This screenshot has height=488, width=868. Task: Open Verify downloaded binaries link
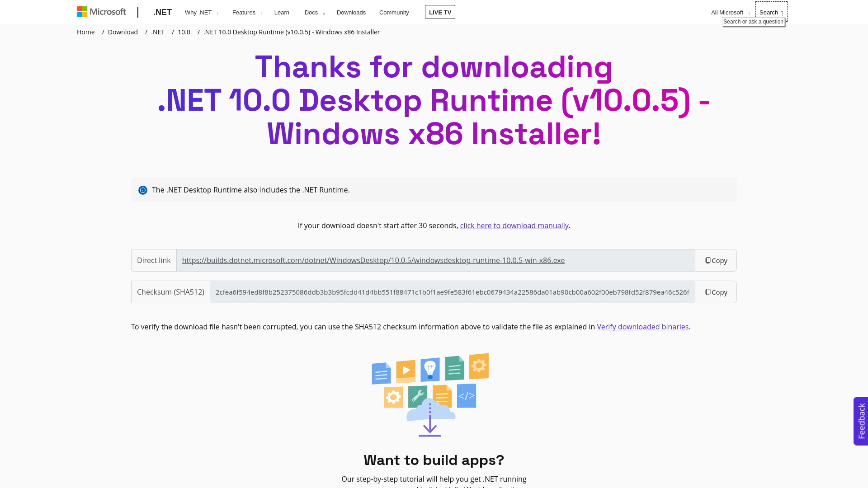point(642,327)
